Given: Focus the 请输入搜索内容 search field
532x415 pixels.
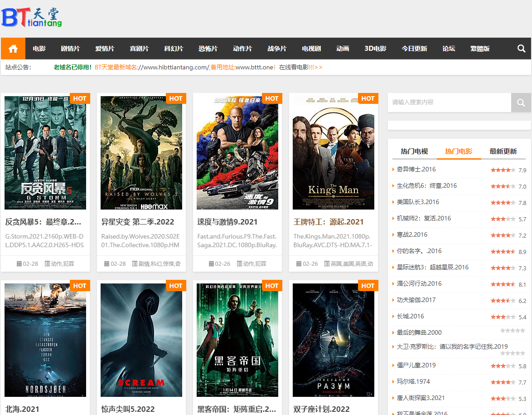Looking at the screenshot, I should tap(450, 103).
